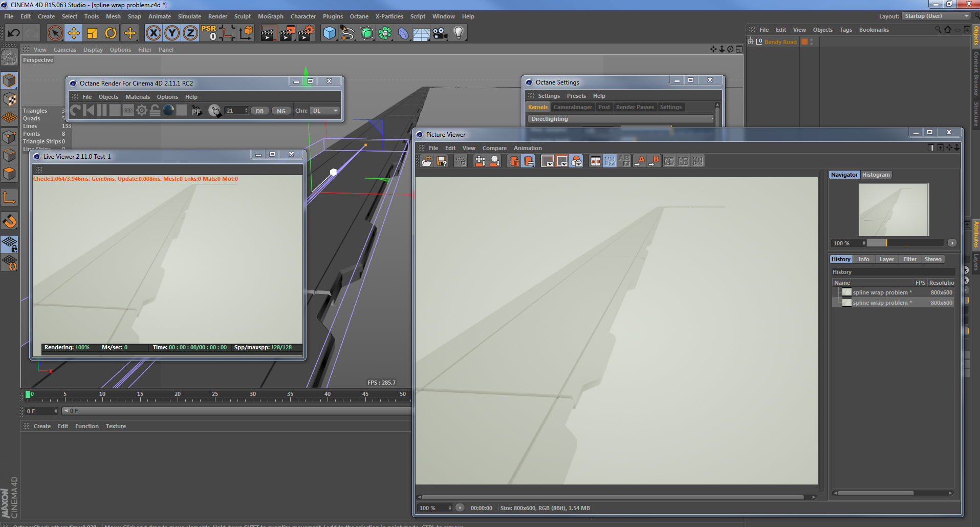Click the Navigator preview thumbnail

click(894, 209)
